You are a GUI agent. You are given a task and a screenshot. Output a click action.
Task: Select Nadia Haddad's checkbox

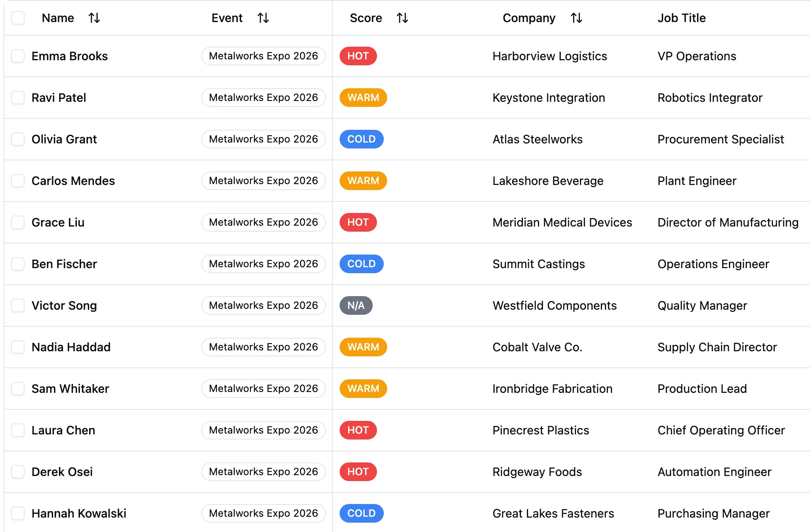(x=18, y=347)
